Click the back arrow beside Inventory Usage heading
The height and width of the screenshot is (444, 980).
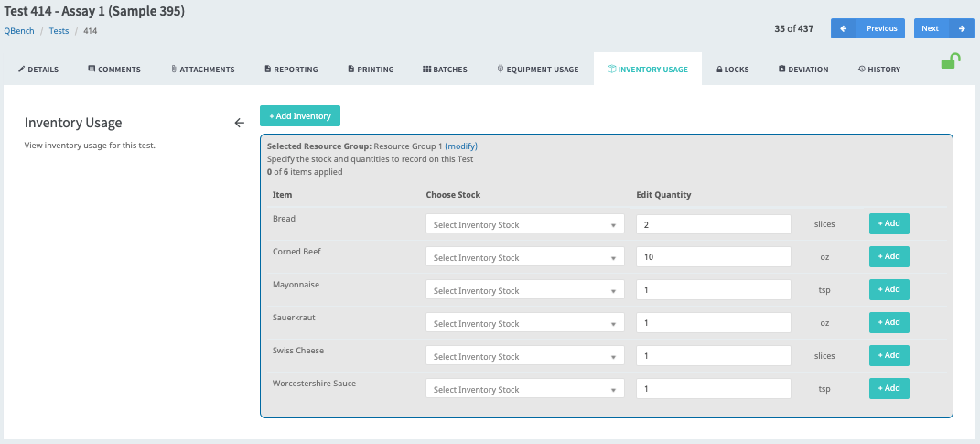pyautogui.click(x=240, y=123)
